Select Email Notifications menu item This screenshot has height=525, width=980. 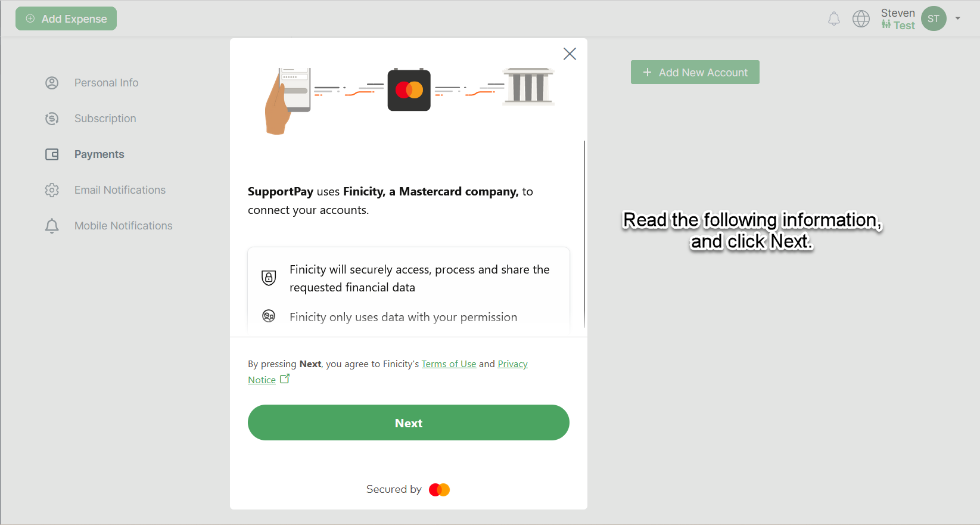(x=120, y=190)
